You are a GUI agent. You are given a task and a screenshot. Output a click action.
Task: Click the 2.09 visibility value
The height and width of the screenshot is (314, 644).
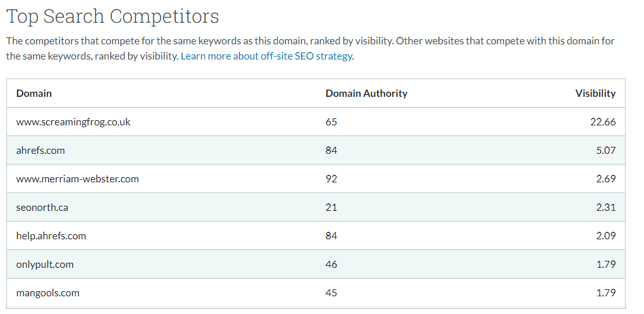coord(605,236)
